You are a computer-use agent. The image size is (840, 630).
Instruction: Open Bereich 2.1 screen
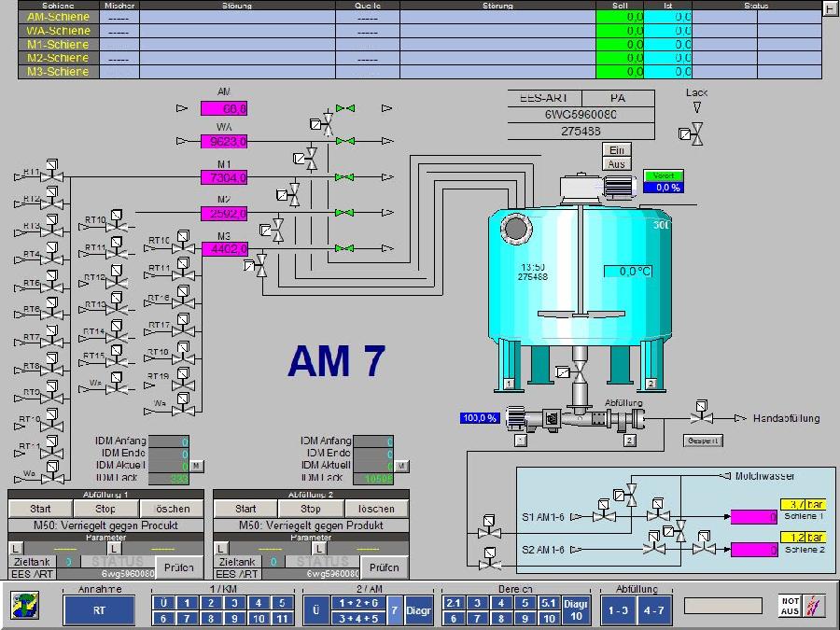[454, 603]
